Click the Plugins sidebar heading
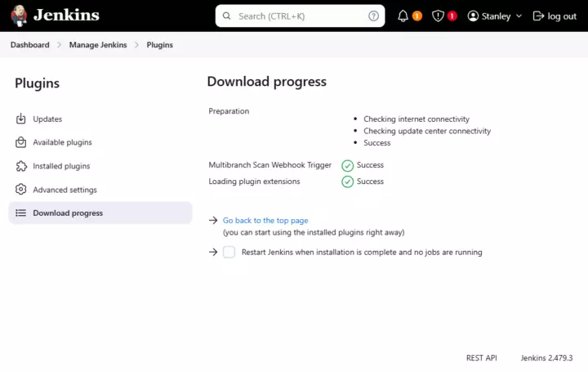 (37, 83)
